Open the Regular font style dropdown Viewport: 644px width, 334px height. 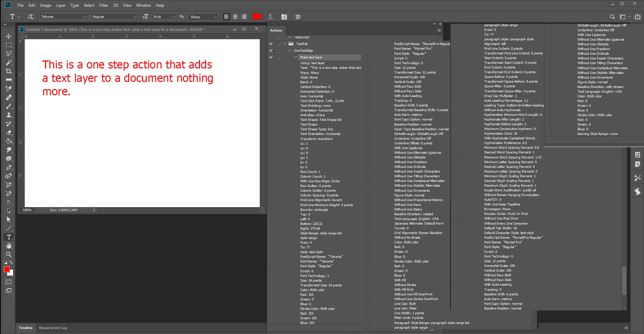pyautogui.click(x=136, y=16)
